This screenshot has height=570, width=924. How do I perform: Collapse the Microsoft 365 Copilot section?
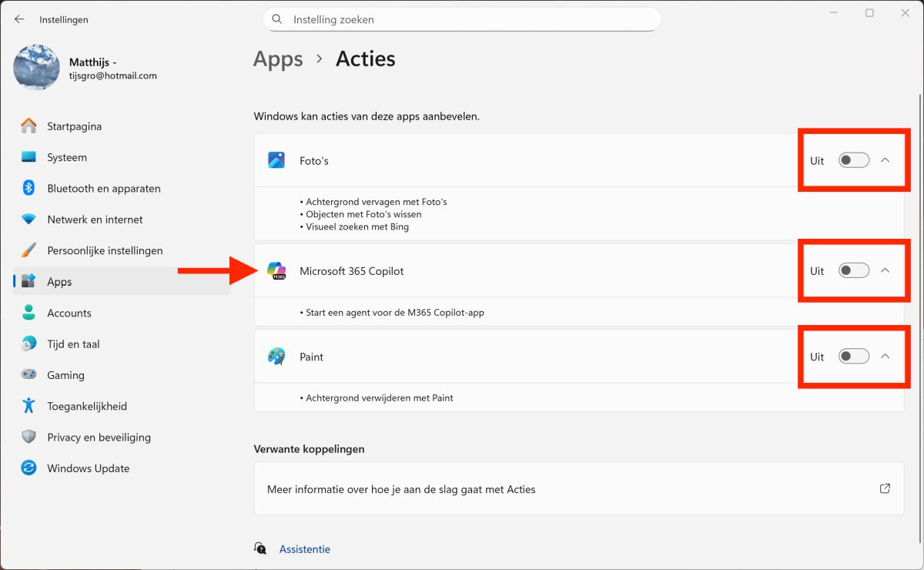pyautogui.click(x=885, y=270)
